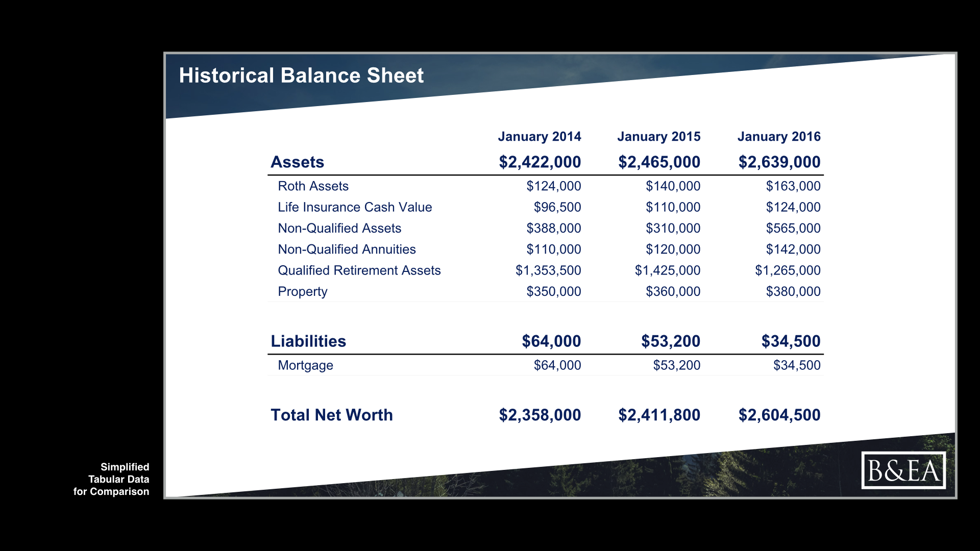Select the 'Assets' section heading
Viewport: 980px width, 551px height.
pyautogui.click(x=297, y=162)
